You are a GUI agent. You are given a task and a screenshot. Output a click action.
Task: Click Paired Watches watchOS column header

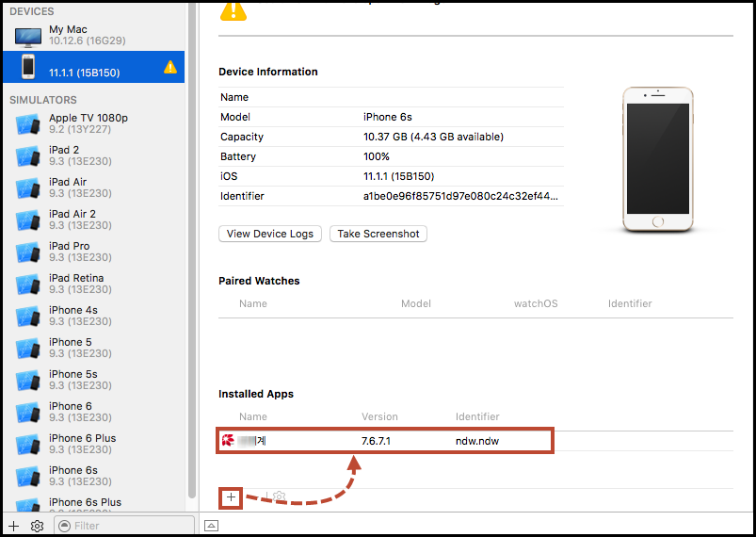pos(536,303)
